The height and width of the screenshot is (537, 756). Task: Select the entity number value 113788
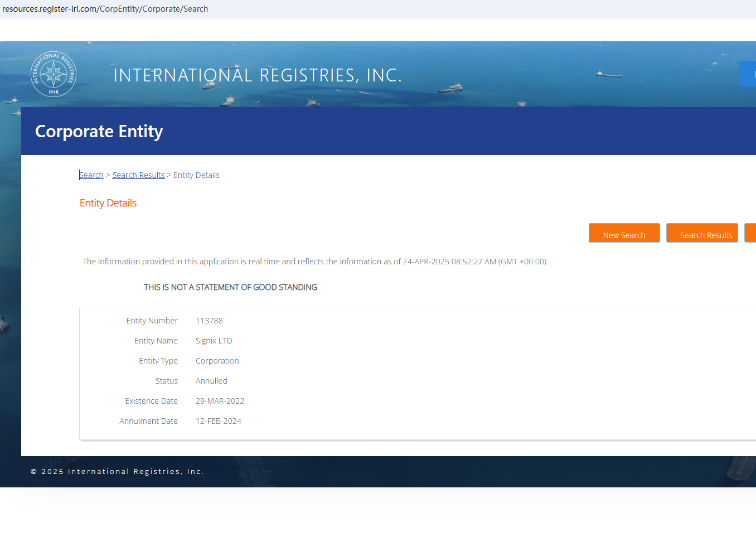tap(209, 321)
